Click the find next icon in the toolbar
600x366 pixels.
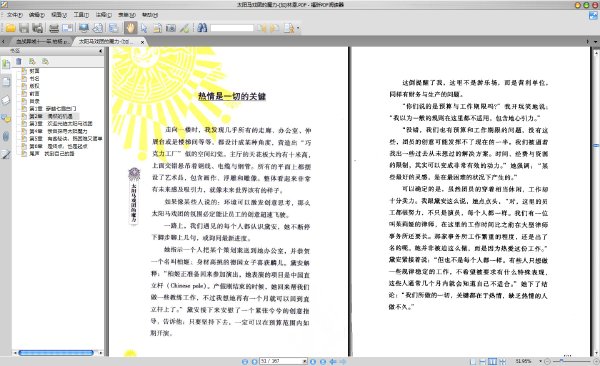click(274, 28)
